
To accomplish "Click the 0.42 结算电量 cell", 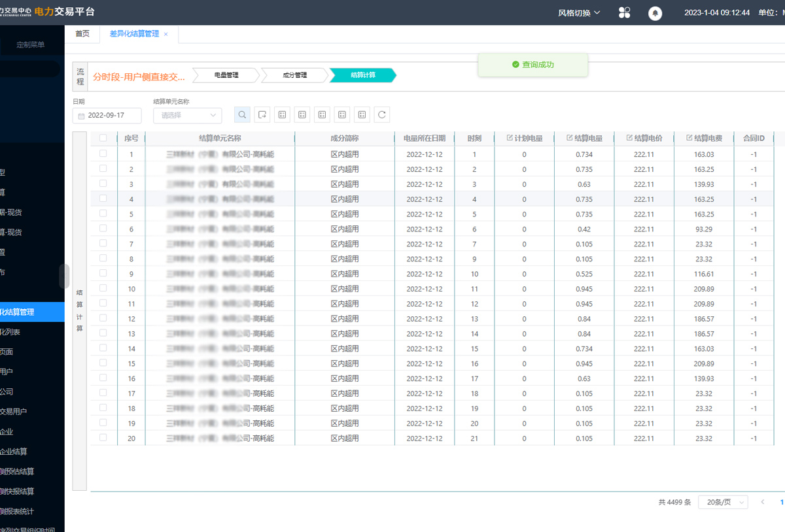I will 584,229.
